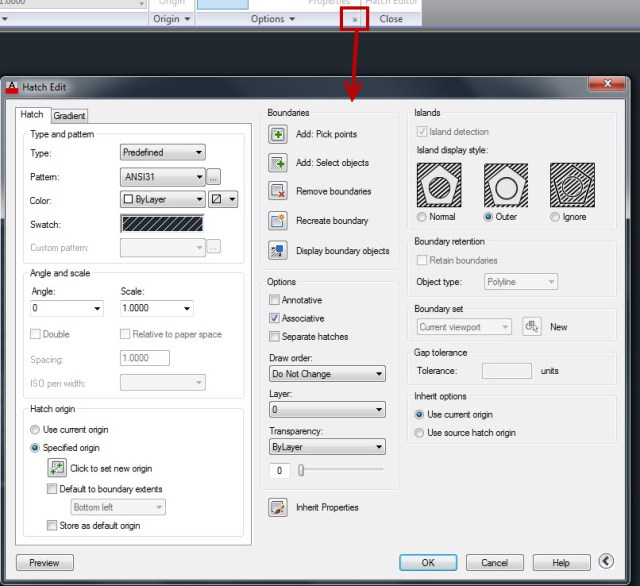
Task: Click the transparency slider handle
Action: pos(301,470)
